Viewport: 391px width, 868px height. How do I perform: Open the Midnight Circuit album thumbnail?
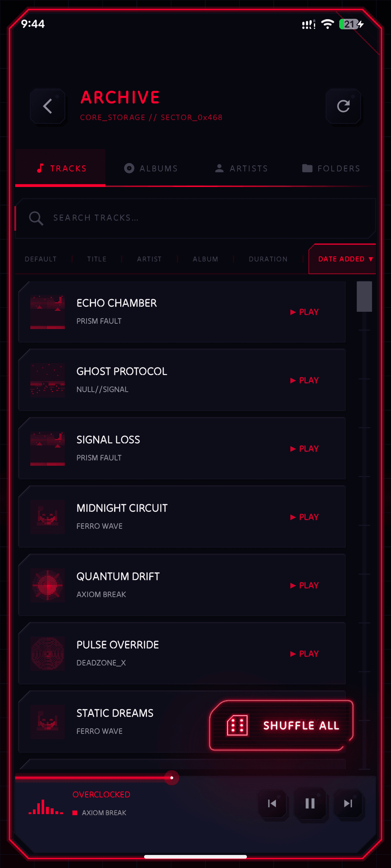click(48, 517)
